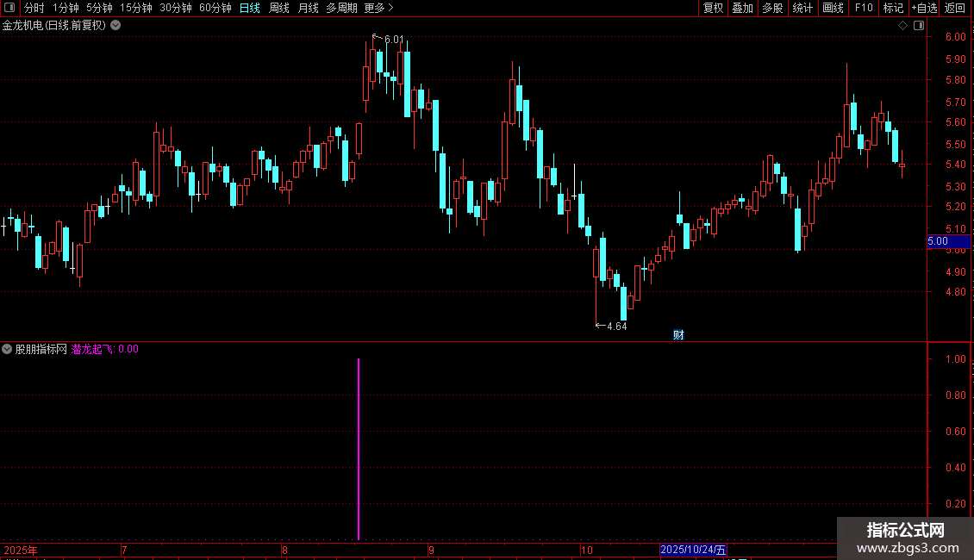This screenshot has height=560, width=974.
Task: Click the diamond icon above the price axis
Action: (x=903, y=26)
